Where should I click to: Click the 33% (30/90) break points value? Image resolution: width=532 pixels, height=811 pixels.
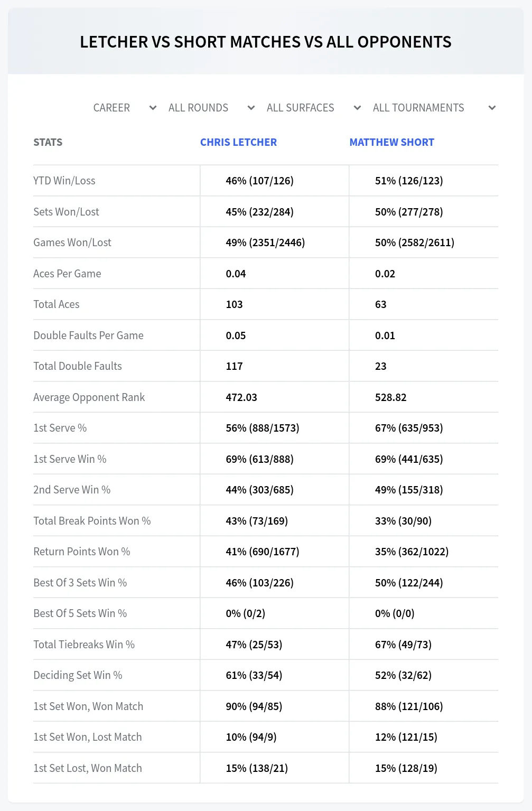(x=403, y=521)
